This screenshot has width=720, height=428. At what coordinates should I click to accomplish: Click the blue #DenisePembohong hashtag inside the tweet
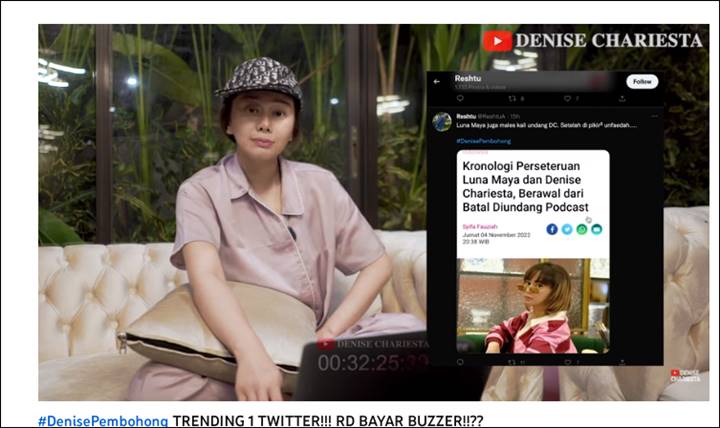pos(483,141)
